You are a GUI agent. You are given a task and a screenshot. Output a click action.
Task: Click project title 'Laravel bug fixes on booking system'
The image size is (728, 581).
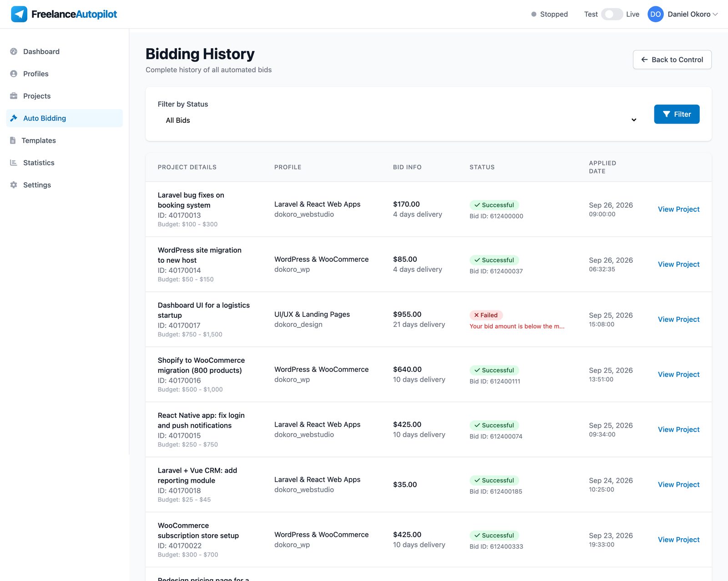pos(191,200)
